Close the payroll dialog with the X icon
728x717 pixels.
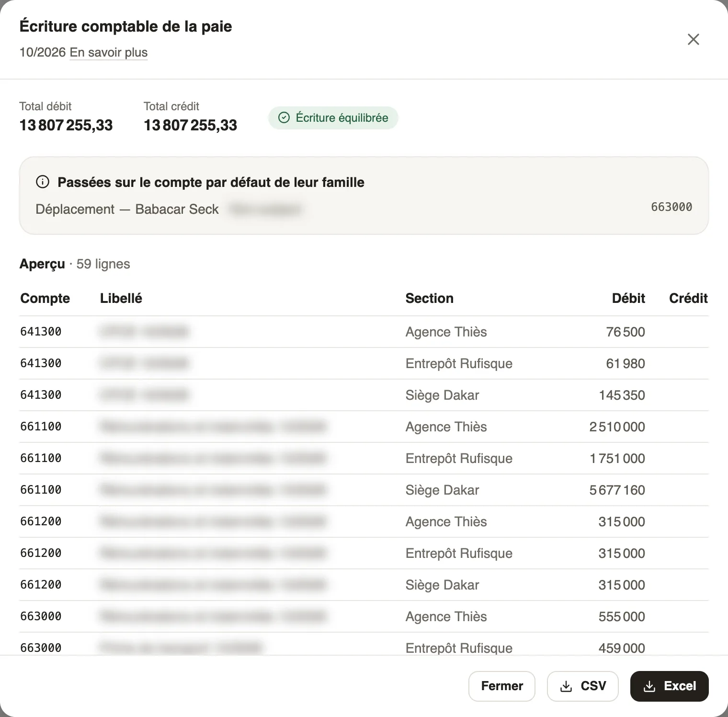[x=693, y=39]
